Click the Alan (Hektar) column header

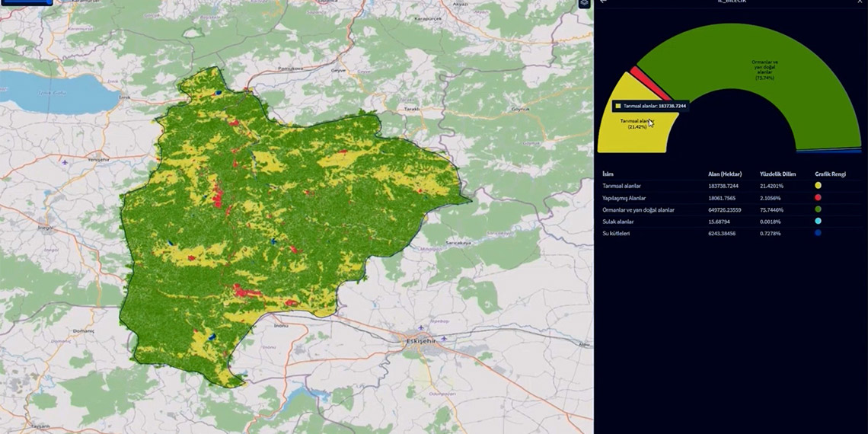tap(724, 174)
